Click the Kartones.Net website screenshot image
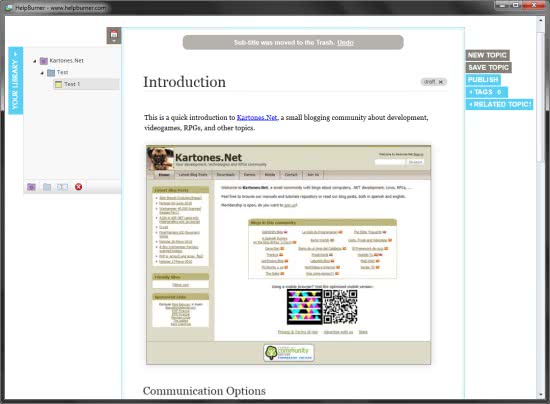 click(x=288, y=255)
